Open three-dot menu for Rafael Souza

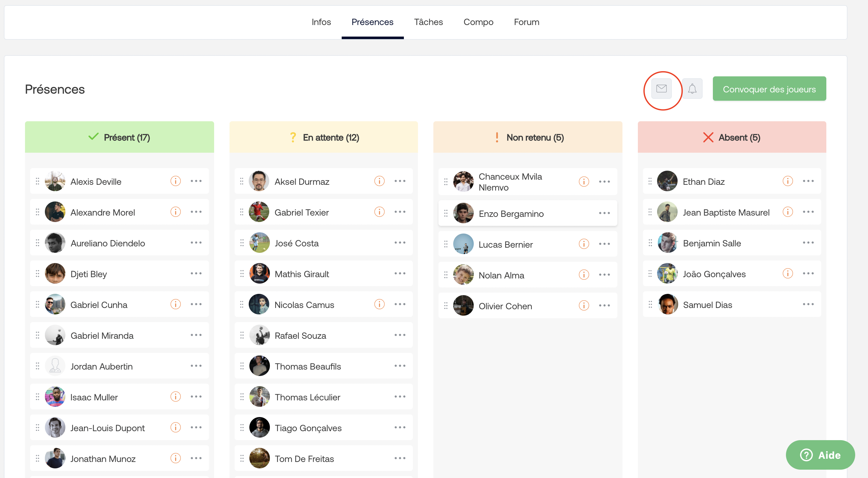point(400,335)
